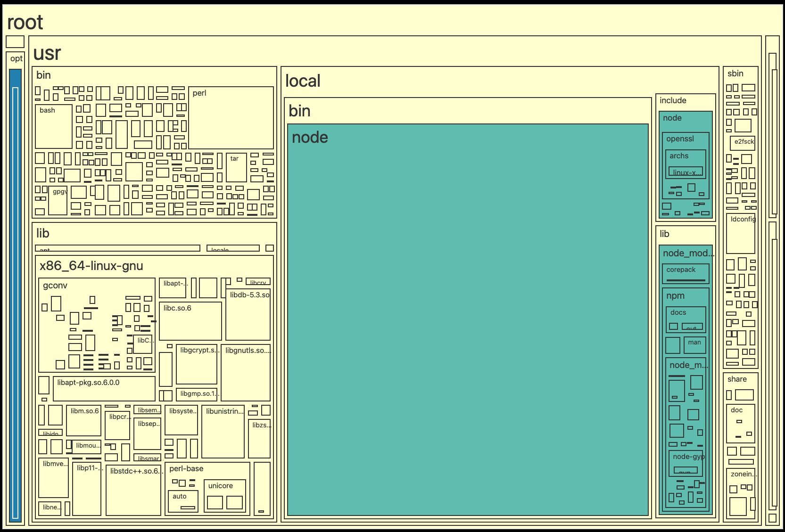Image resolution: width=785 pixels, height=532 pixels.
Task: Click the 'libc.so.6' cell
Action: [x=190, y=321]
